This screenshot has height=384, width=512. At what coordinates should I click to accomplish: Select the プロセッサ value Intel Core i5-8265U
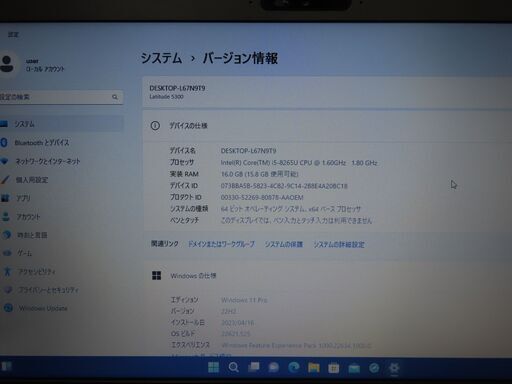coord(299,163)
